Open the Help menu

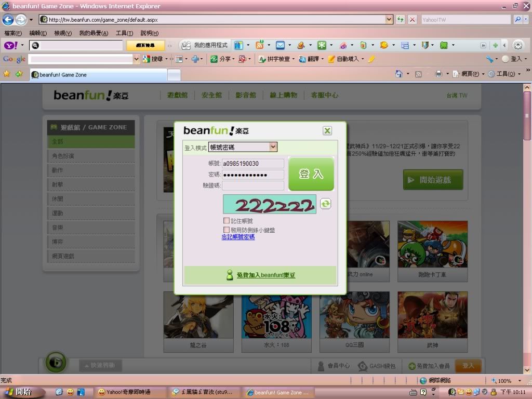[150, 33]
